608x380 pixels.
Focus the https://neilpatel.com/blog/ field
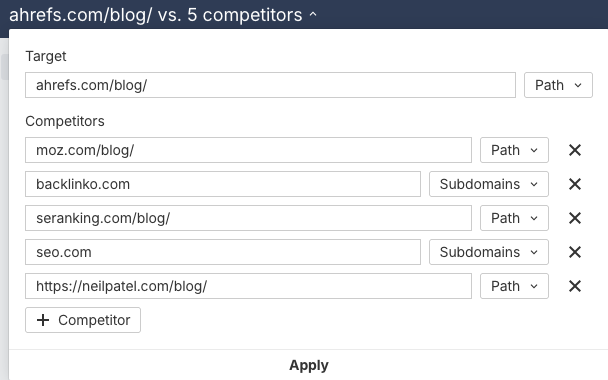click(248, 287)
